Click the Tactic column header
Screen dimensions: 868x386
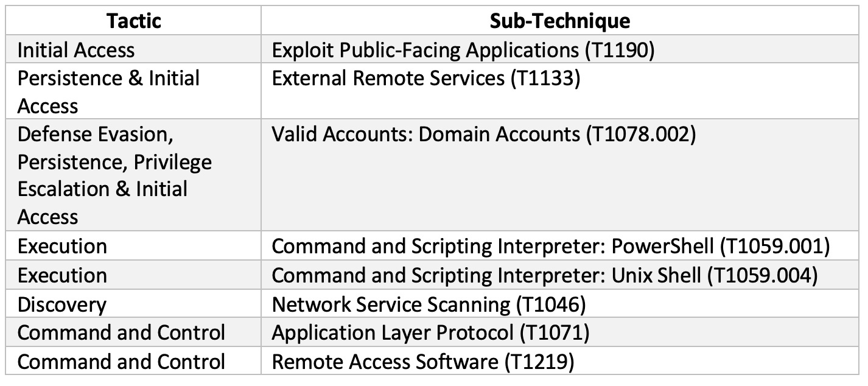(133, 21)
